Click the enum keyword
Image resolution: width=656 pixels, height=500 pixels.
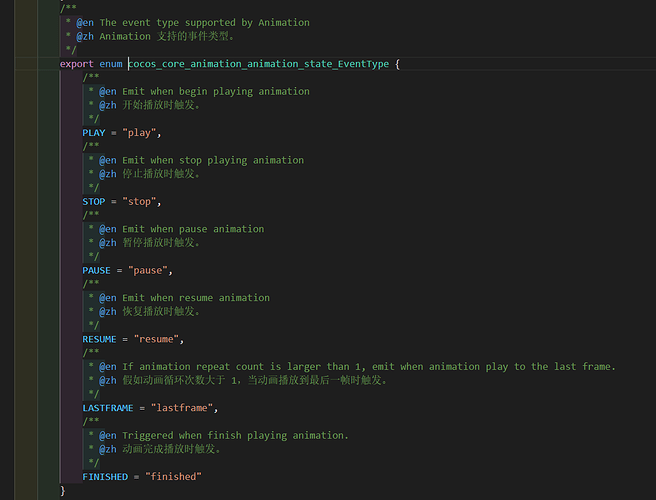pos(111,64)
